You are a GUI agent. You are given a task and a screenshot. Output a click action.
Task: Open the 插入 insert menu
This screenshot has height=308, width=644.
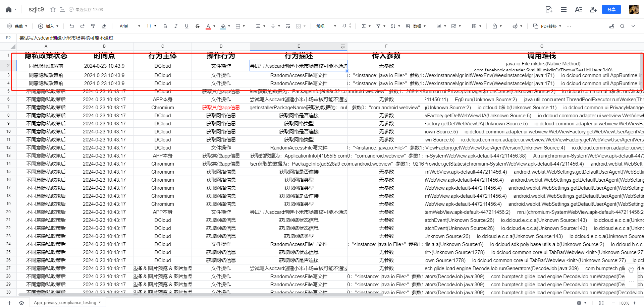tap(48, 26)
